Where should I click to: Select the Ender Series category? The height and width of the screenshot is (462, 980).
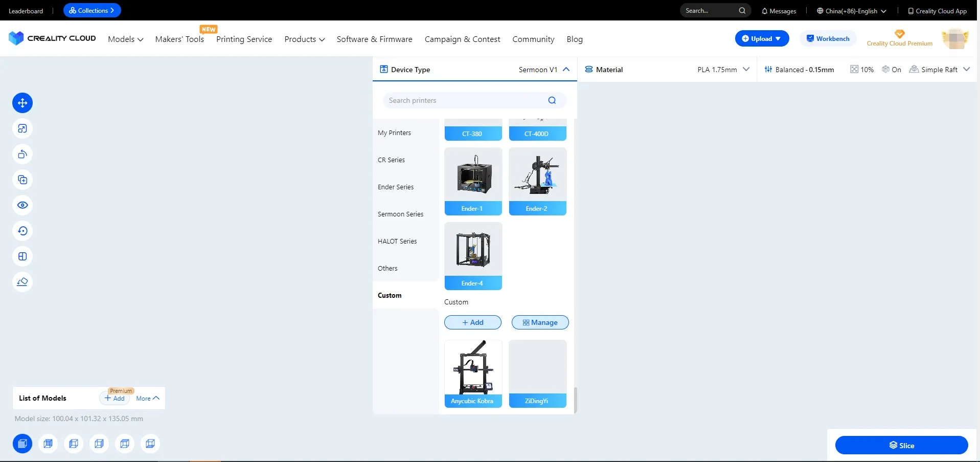click(x=396, y=187)
